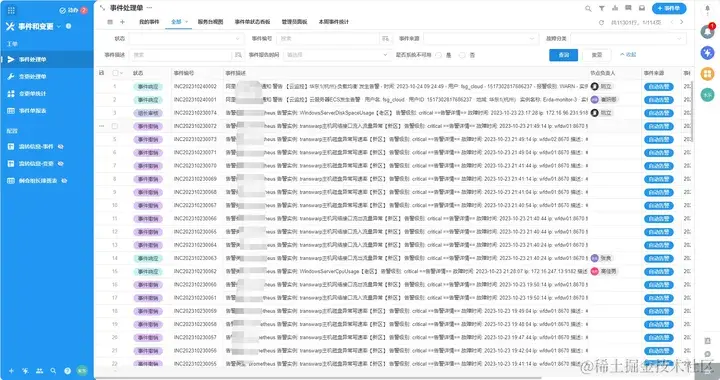Collapse filters with the 收起 link
The width and height of the screenshot is (720, 380).
coord(628,55)
